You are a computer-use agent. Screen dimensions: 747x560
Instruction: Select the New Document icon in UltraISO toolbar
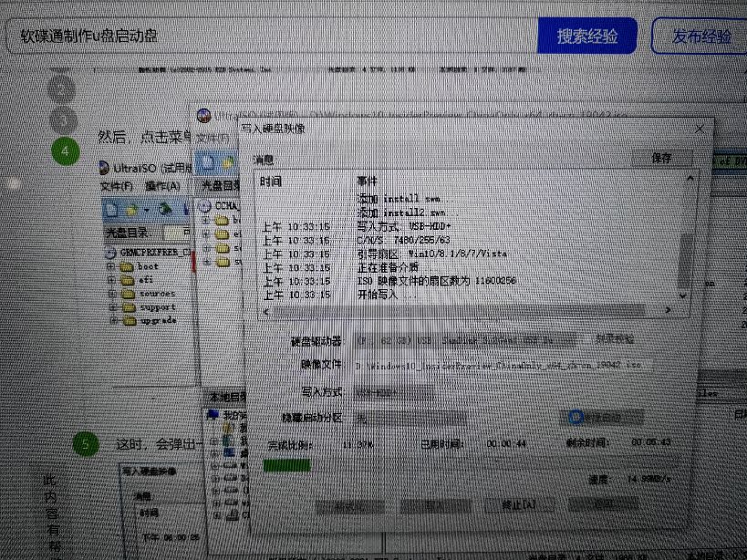pyautogui.click(x=109, y=210)
